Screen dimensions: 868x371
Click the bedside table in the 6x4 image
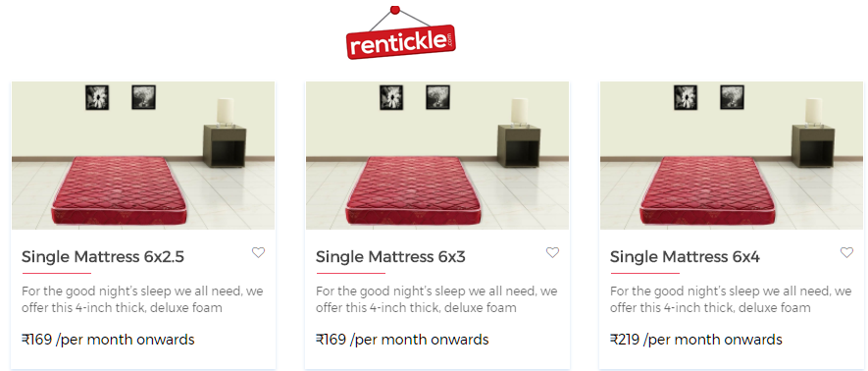pyautogui.click(x=813, y=145)
